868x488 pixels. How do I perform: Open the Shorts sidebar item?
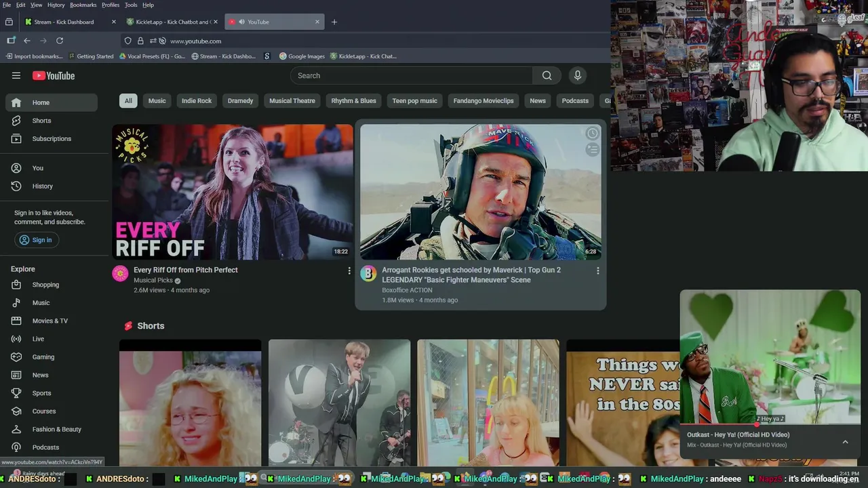(52, 121)
